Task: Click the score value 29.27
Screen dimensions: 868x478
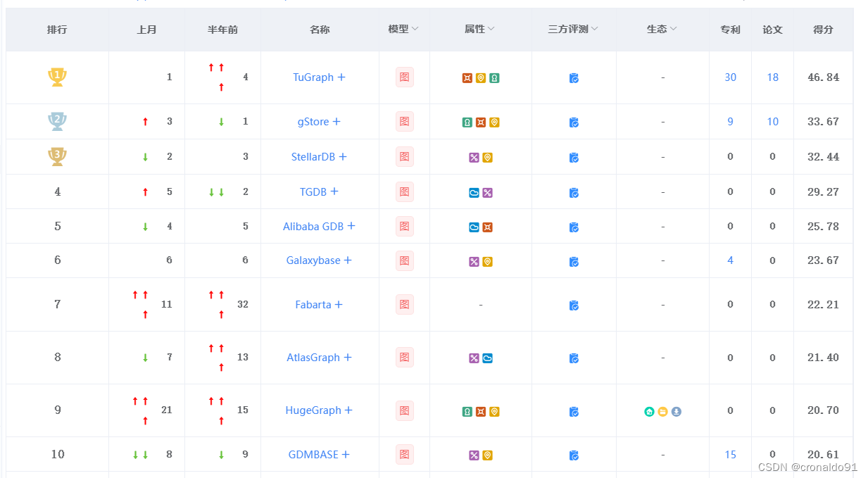Action: tap(823, 191)
